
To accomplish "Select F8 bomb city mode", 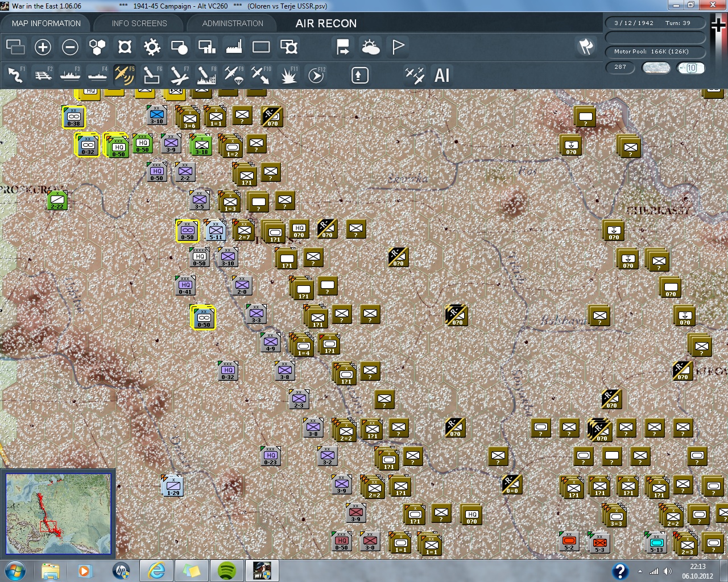I will [206, 75].
